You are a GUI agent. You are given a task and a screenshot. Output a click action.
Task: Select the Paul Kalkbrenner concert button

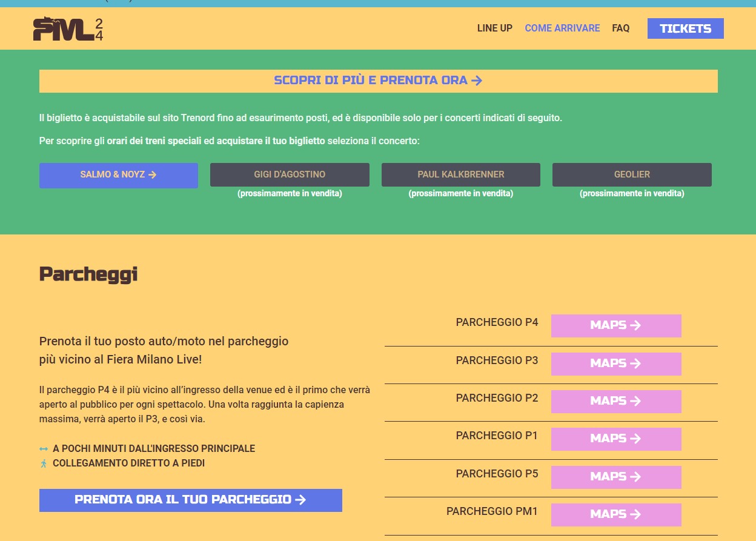[460, 175]
